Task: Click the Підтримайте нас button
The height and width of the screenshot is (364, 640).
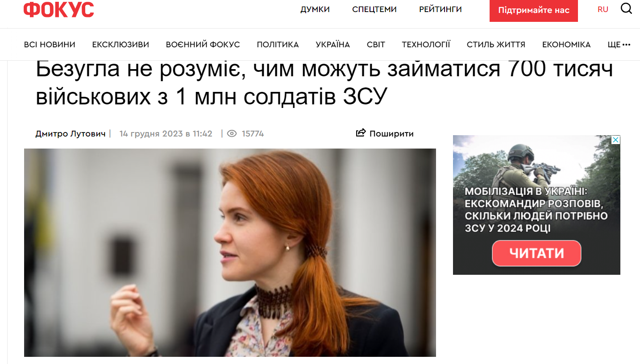Action: [x=534, y=10]
